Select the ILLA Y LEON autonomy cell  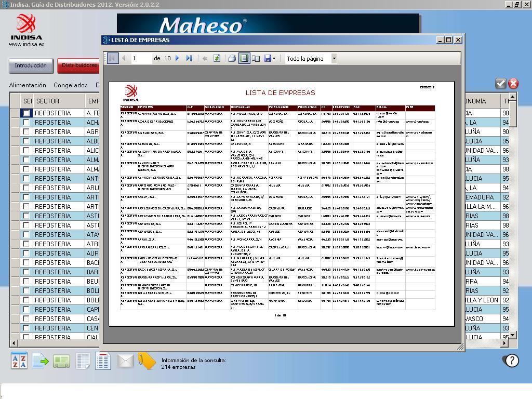(483, 300)
